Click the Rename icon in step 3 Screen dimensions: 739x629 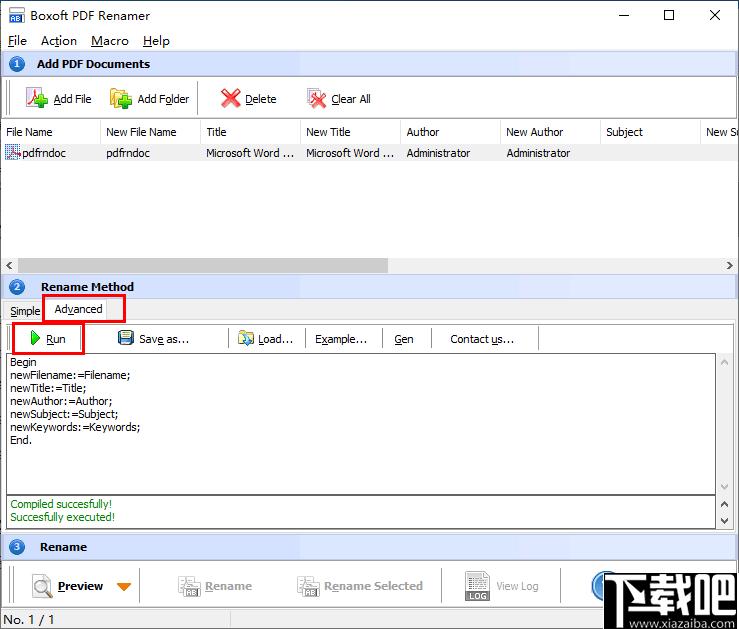point(189,586)
